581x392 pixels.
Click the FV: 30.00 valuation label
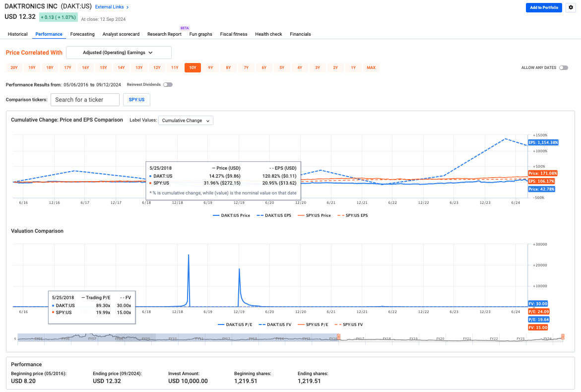coord(538,304)
